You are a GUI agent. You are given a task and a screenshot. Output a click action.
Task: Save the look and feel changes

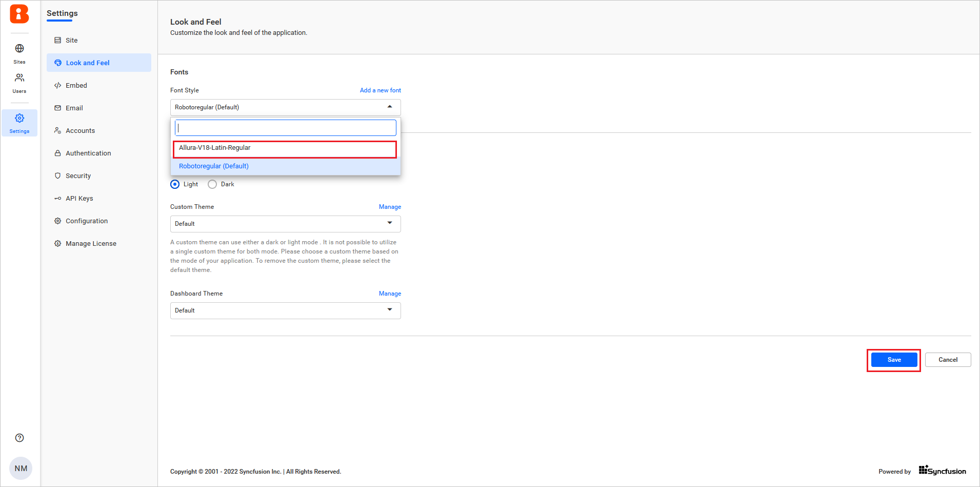click(893, 360)
